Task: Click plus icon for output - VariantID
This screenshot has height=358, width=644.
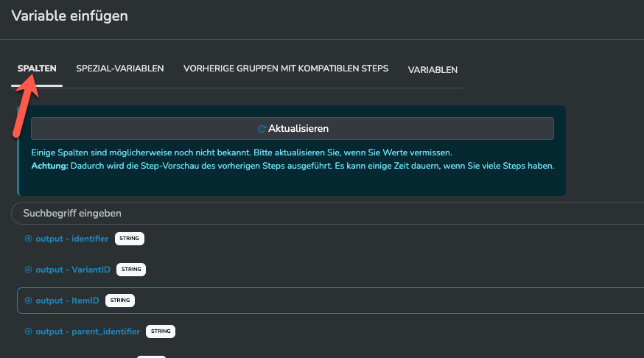Action: tap(29, 270)
